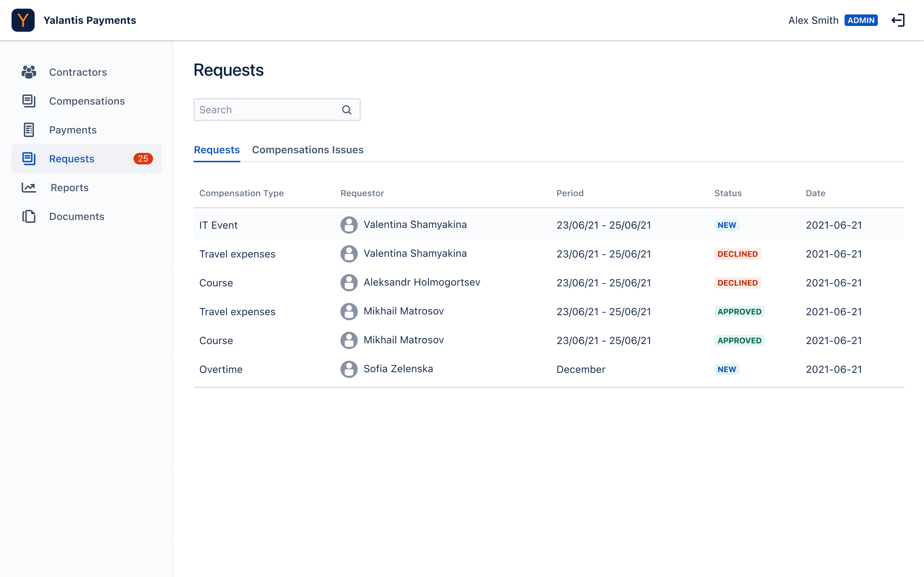Viewport: 924px width, 577px height.
Task: Click Aleksandr Holmogortsev's avatar icon
Action: (349, 283)
